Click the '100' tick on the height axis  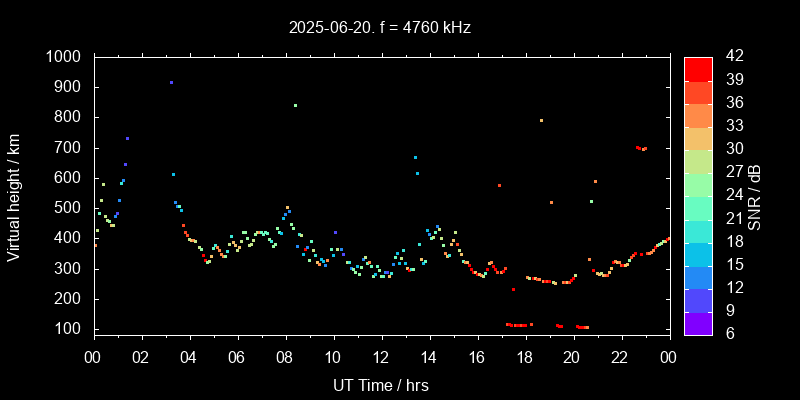71,329
